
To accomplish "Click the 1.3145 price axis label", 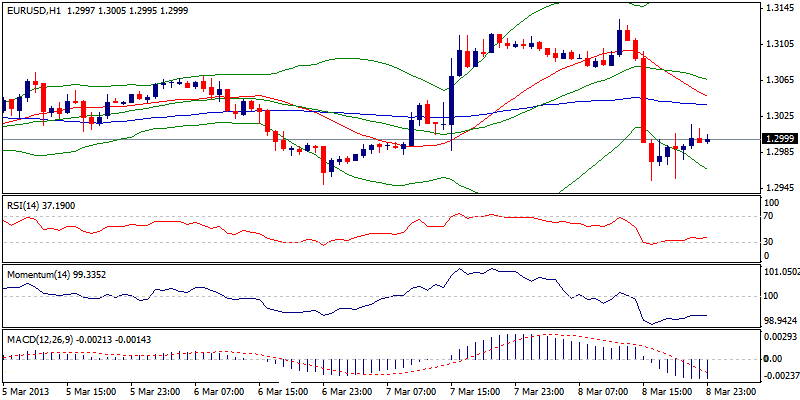I will click(779, 9).
